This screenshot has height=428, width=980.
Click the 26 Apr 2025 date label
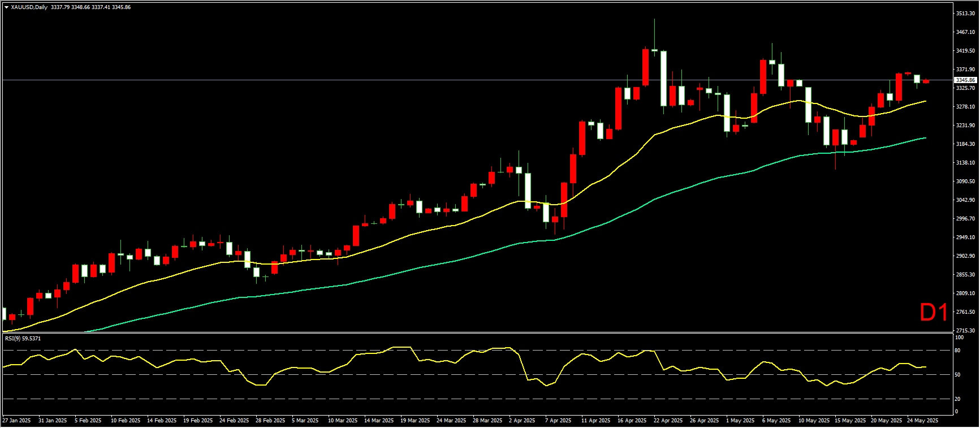point(705,421)
